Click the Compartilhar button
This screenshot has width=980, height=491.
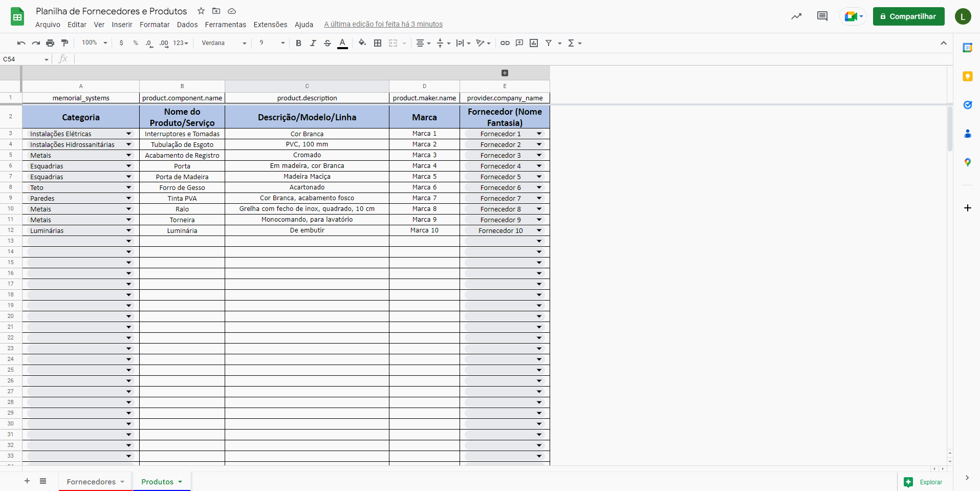908,16
